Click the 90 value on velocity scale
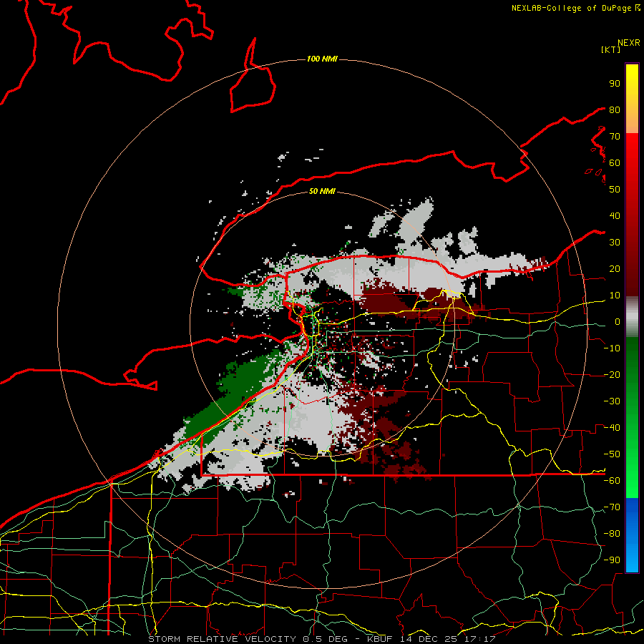Image resolution: width=644 pixels, height=644 pixels. pos(615,84)
